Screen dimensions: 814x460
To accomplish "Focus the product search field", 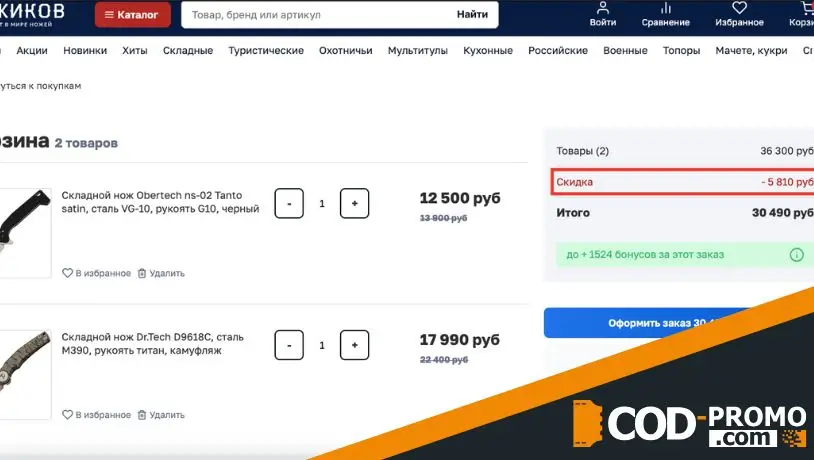I will [317, 15].
